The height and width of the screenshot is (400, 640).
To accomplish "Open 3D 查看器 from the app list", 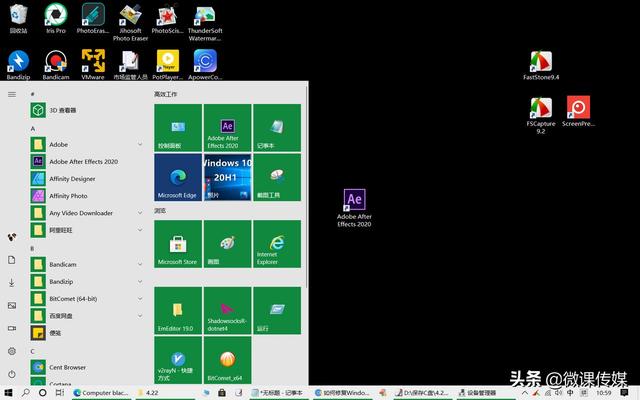I will point(87,110).
